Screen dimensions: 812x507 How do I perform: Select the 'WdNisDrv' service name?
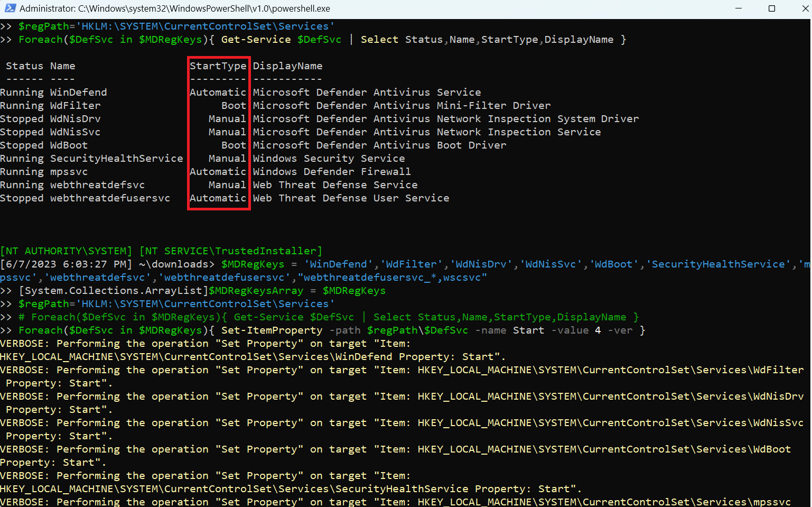coord(76,119)
